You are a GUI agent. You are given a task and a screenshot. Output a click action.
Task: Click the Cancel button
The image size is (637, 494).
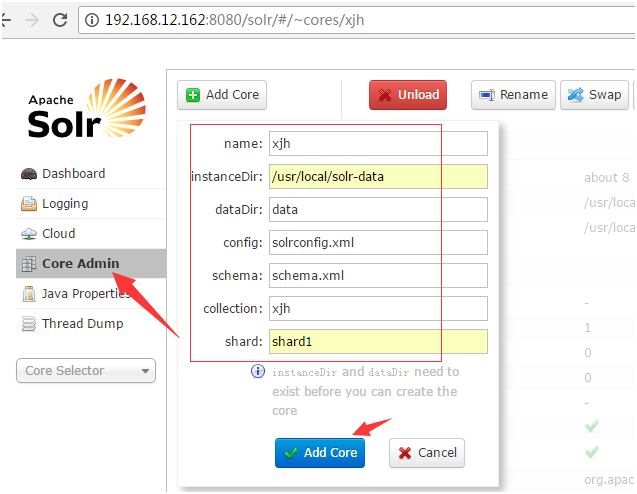[x=427, y=453]
